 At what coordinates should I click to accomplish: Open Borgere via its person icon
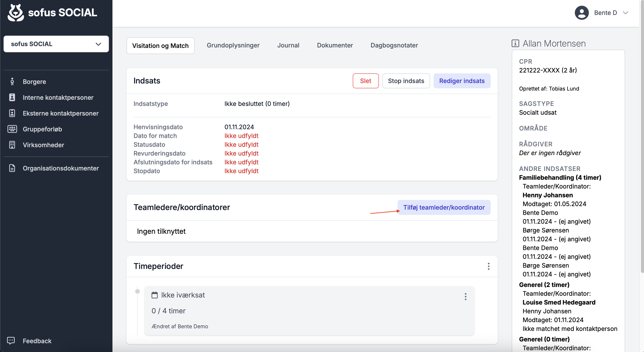coord(12,82)
